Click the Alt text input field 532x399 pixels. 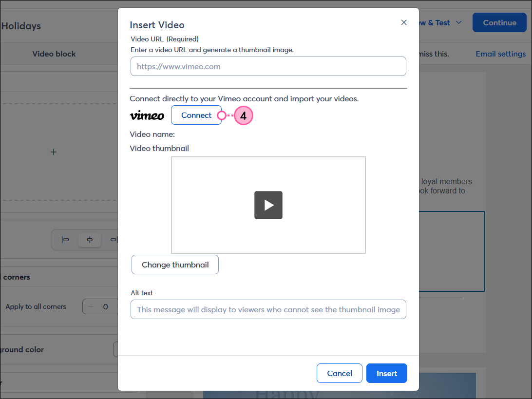pos(268,309)
